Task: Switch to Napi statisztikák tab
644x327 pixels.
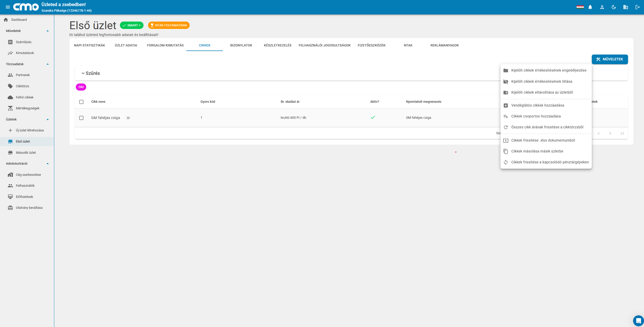Action: click(x=90, y=45)
